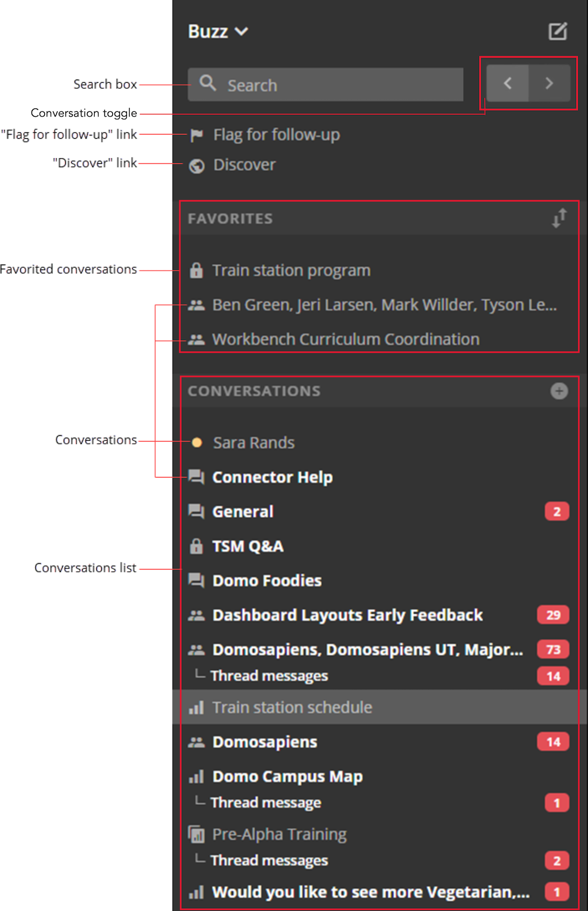Go to previous conversation with left arrow
This screenshot has height=911, width=588.
click(x=507, y=83)
